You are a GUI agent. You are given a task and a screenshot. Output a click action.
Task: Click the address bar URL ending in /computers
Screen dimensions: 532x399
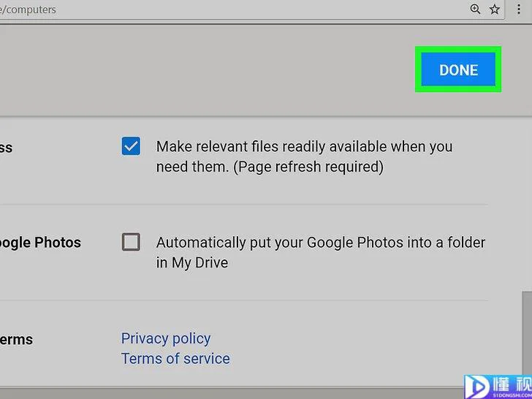pyautogui.click(x=28, y=9)
